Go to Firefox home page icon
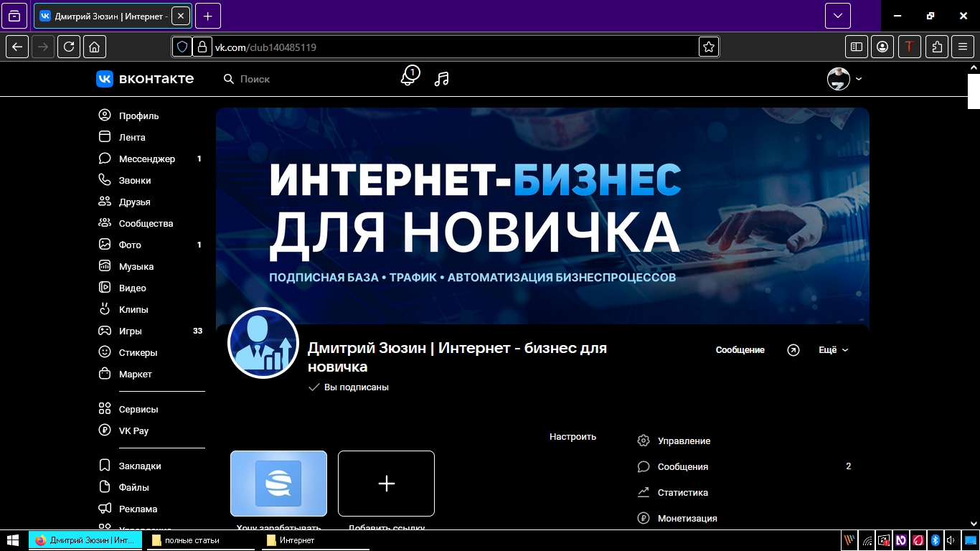980x551 pixels. (x=95, y=47)
